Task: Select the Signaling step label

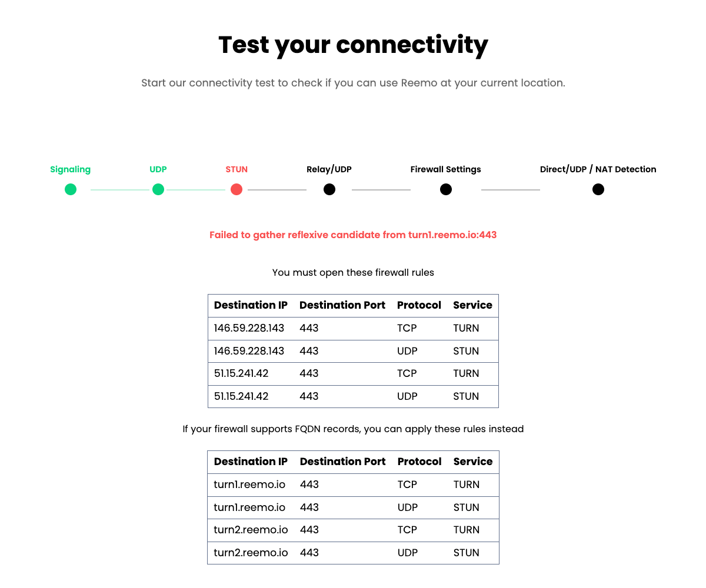Action: coord(70,169)
